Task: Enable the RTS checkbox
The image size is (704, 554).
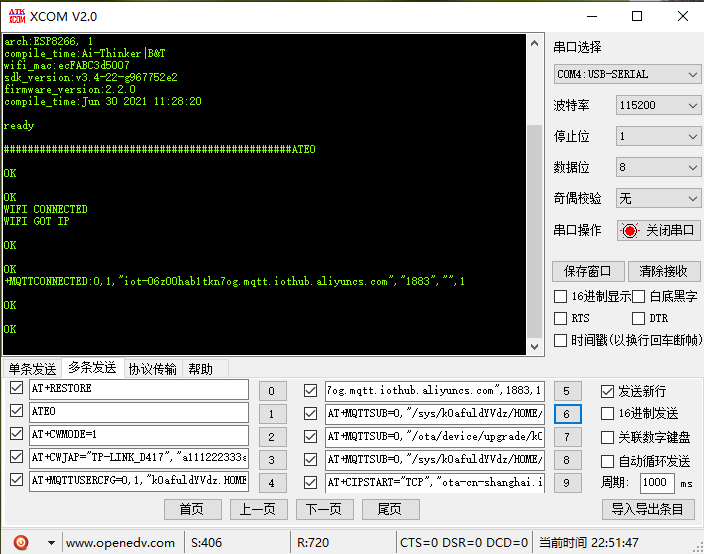Action: click(x=560, y=318)
